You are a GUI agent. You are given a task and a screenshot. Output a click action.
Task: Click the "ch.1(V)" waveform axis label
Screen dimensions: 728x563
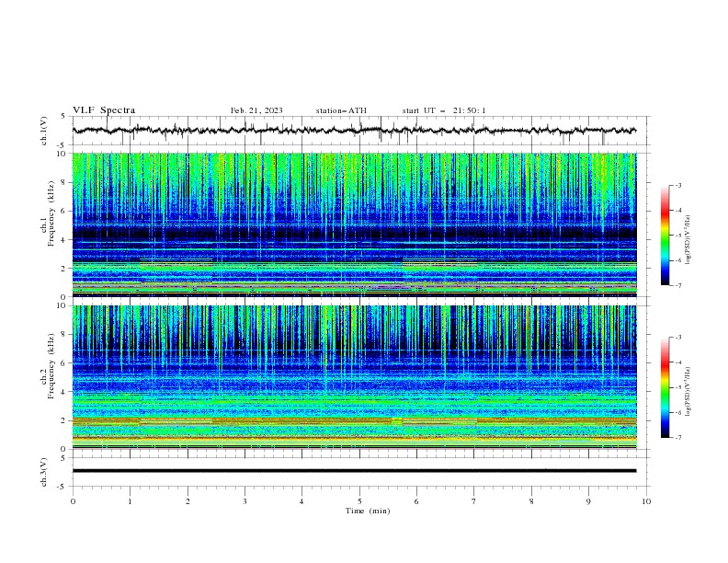pos(44,131)
